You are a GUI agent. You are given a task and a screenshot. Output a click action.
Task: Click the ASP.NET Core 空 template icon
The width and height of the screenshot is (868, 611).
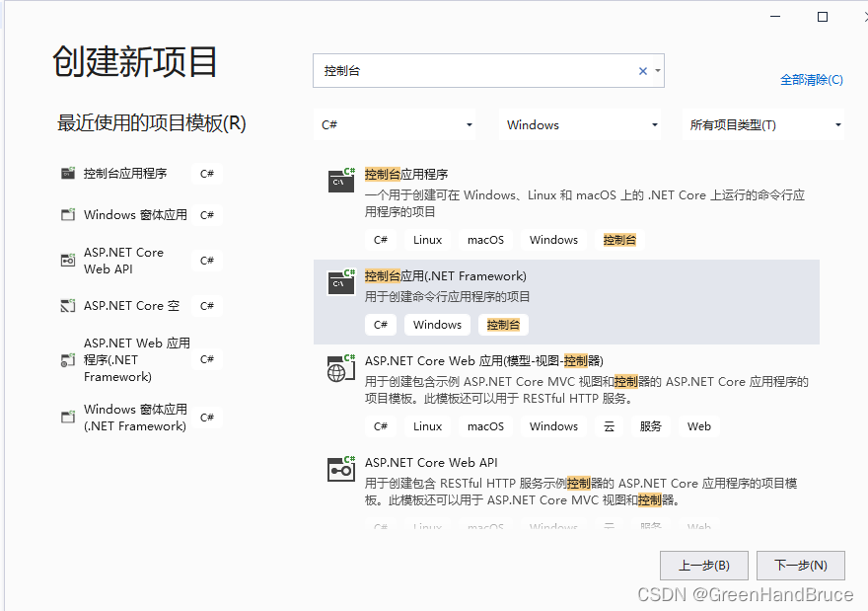click(x=67, y=305)
